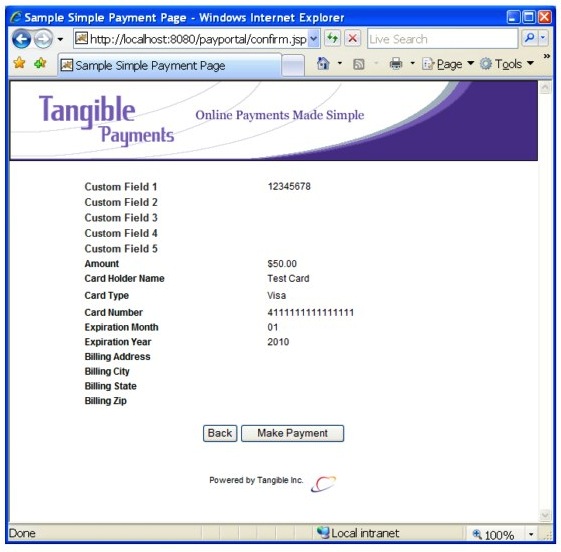Screen dimensions: 561x552
Task: Click the Live Search magnifier button
Action: 529,38
